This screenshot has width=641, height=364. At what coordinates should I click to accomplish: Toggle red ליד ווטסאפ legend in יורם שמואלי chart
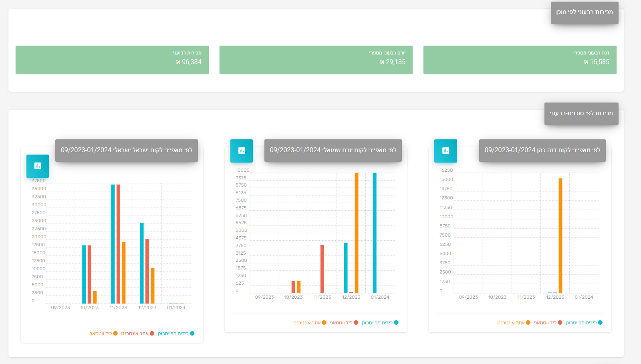344,323
